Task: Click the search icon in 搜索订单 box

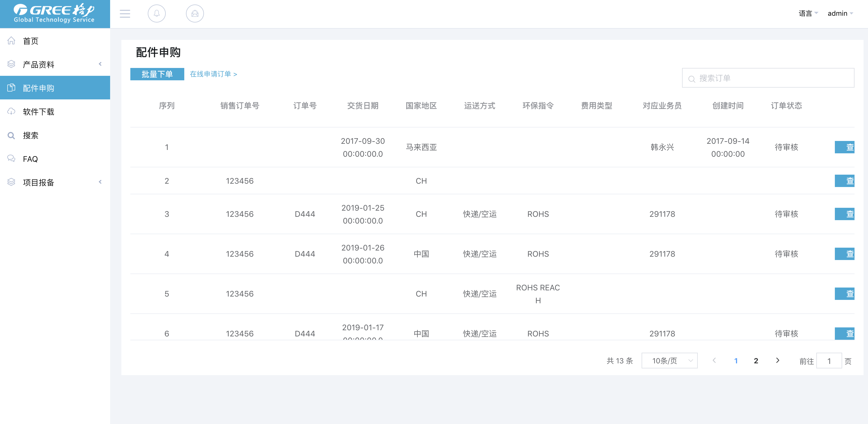Action: click(x=691, y=79)
